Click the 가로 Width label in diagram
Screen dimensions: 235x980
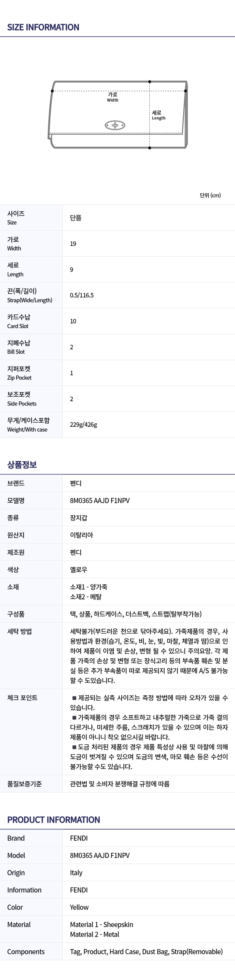(112, 97)
